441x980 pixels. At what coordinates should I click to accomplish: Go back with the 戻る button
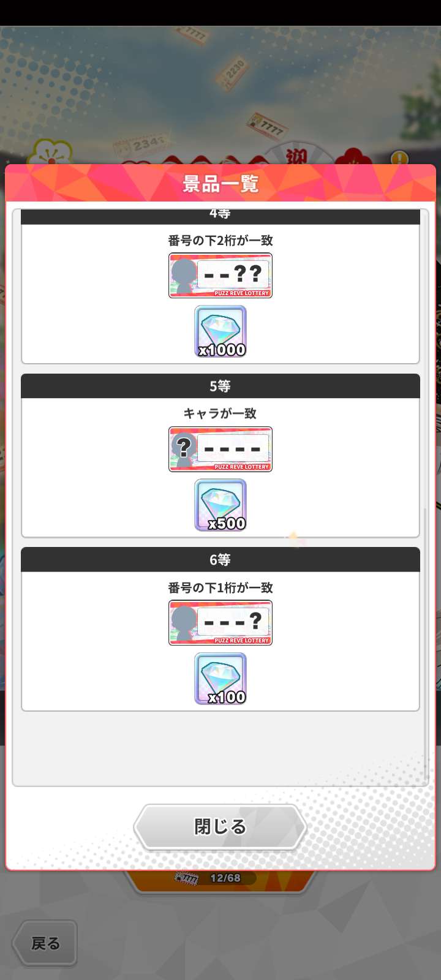pos(45,943)
